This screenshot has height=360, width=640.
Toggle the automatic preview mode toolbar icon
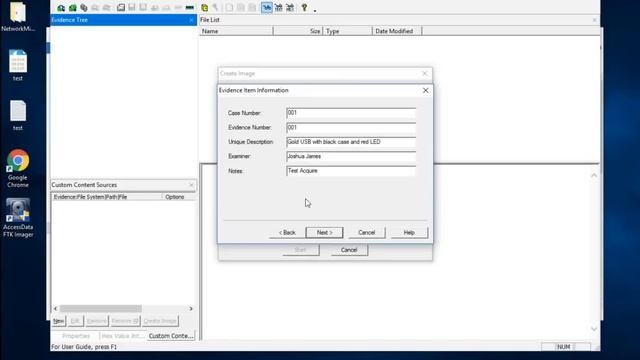(267, 8)
